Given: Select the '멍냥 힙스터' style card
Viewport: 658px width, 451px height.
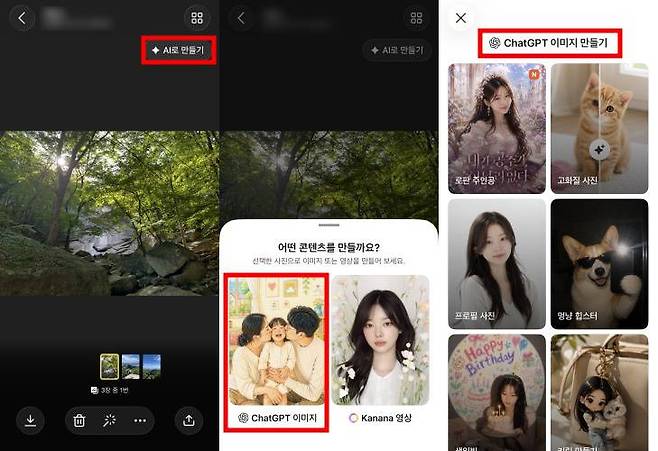Looking at the screenshot, I should click(599, 264).
